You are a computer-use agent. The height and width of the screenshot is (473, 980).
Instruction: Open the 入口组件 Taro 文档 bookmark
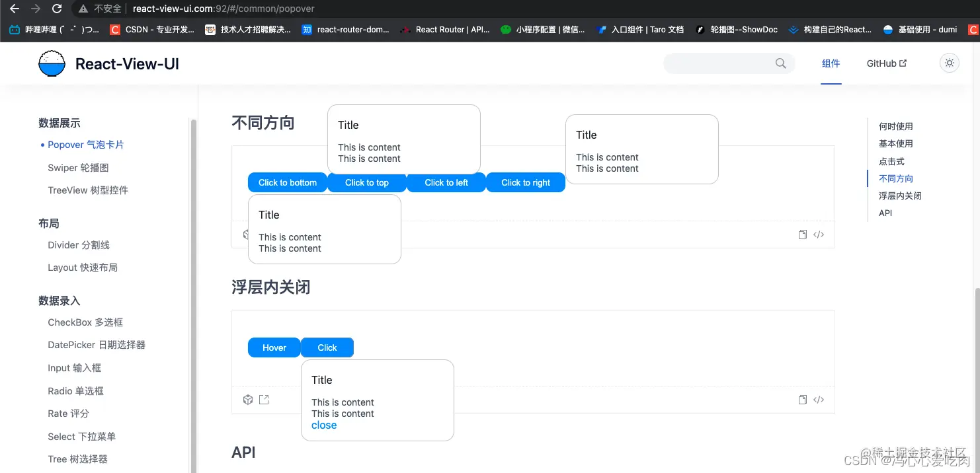[640, 30]
